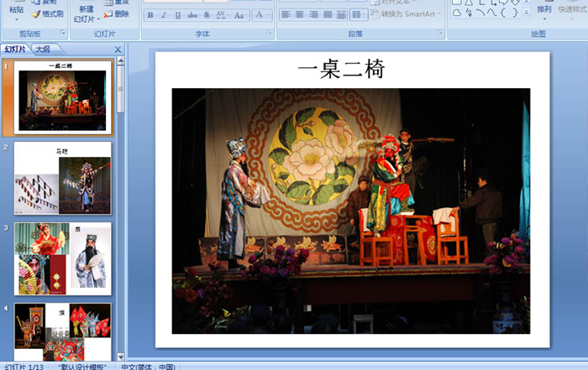
Task: Click the thumbnail pane scroll up arrow
Action: [x=120, y=60]
